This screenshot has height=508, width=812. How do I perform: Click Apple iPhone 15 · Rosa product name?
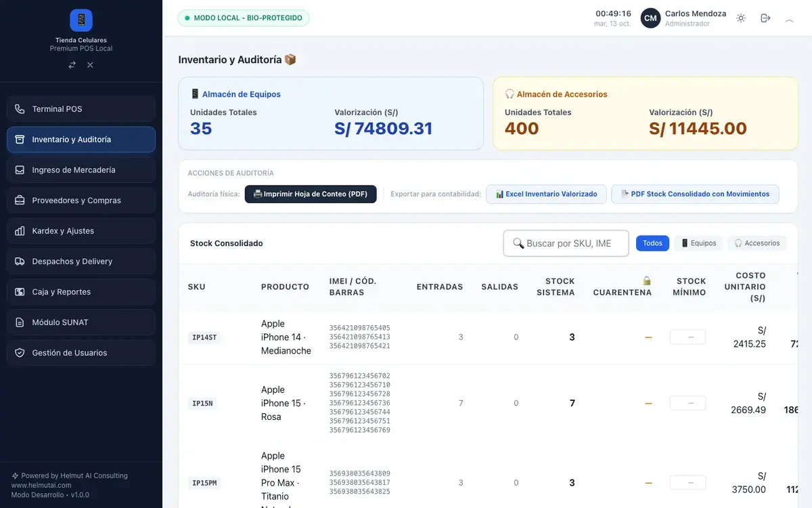point(284,403)
